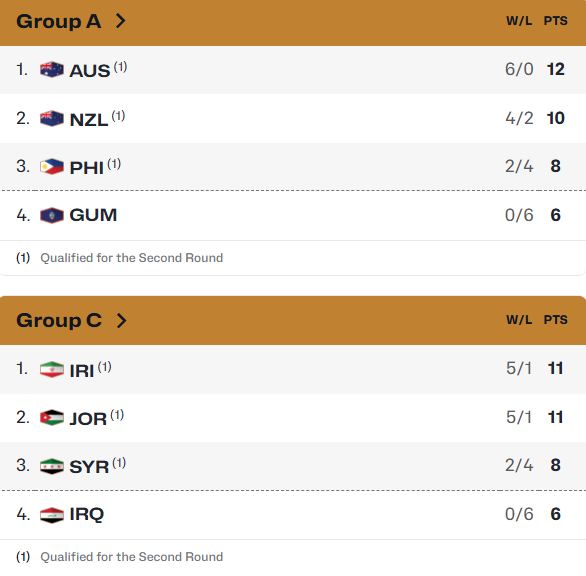
Task: Click the Australia flag icon
Action: pyautogui.click(x=52, y=70)
